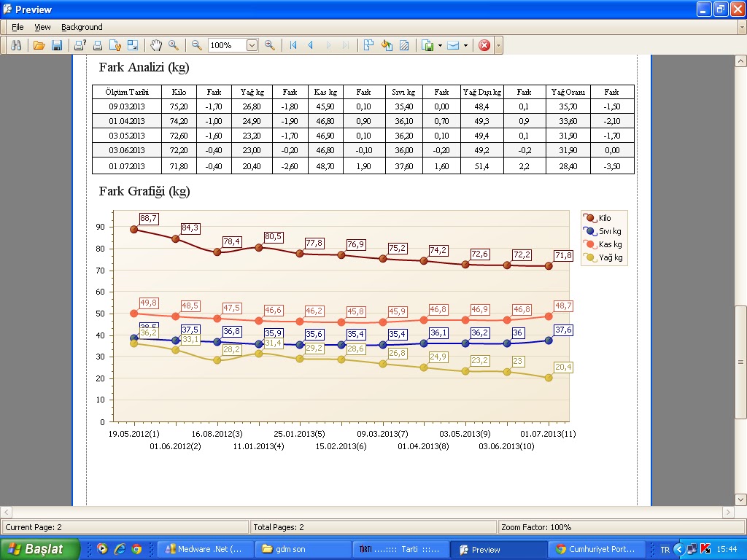747x560 pixels.
Task: Click the Başlat start button
Action: click(39, 549)
